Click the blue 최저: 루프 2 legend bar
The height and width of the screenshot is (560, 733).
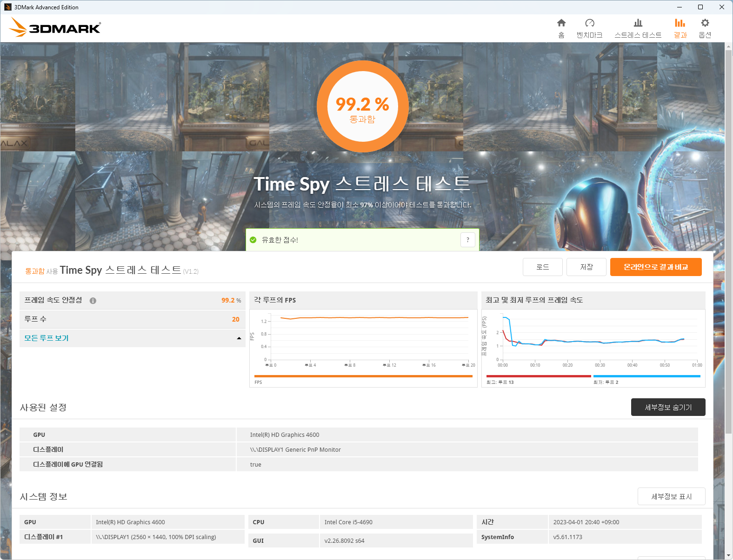[x=647, y=376]
